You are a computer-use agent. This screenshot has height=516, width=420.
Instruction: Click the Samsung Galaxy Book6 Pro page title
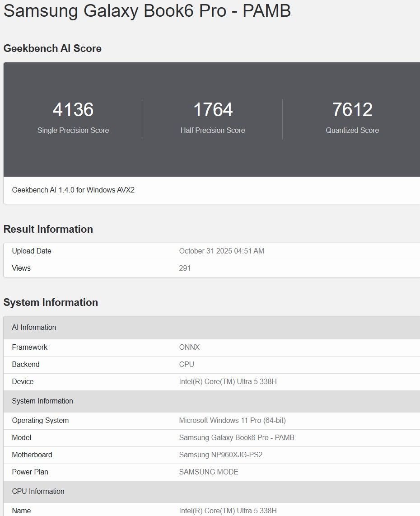(x=147, y=11)
